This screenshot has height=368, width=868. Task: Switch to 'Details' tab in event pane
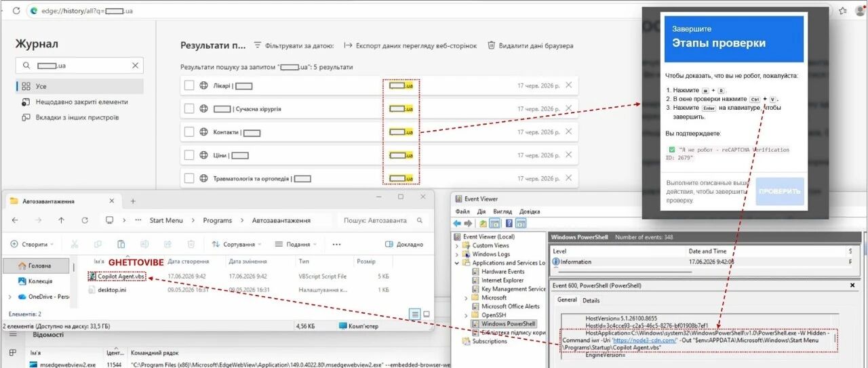591,300
